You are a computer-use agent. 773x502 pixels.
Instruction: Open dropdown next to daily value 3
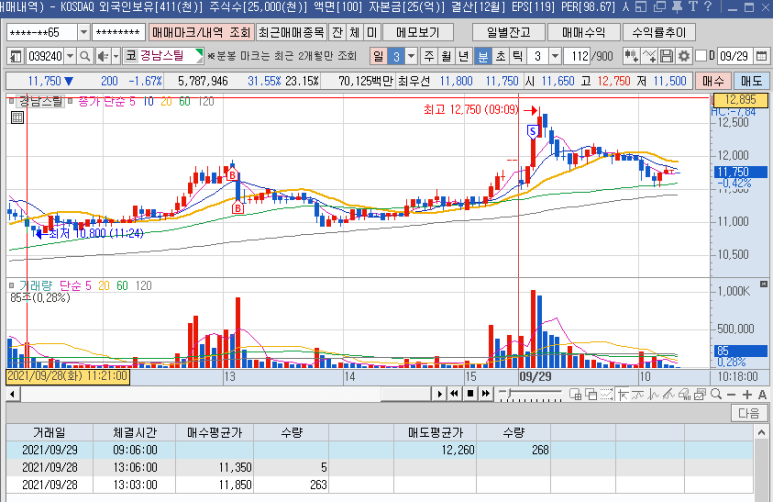pos(412,56)
